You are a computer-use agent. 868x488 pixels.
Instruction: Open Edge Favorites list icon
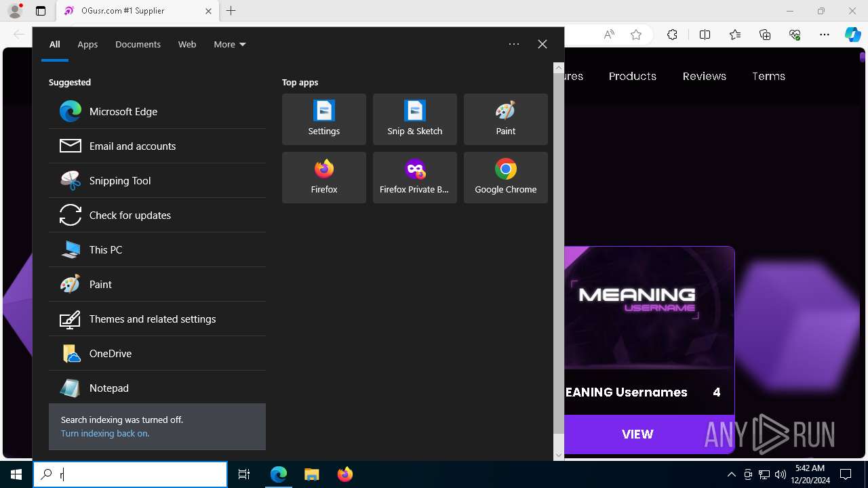click(735, 35)
